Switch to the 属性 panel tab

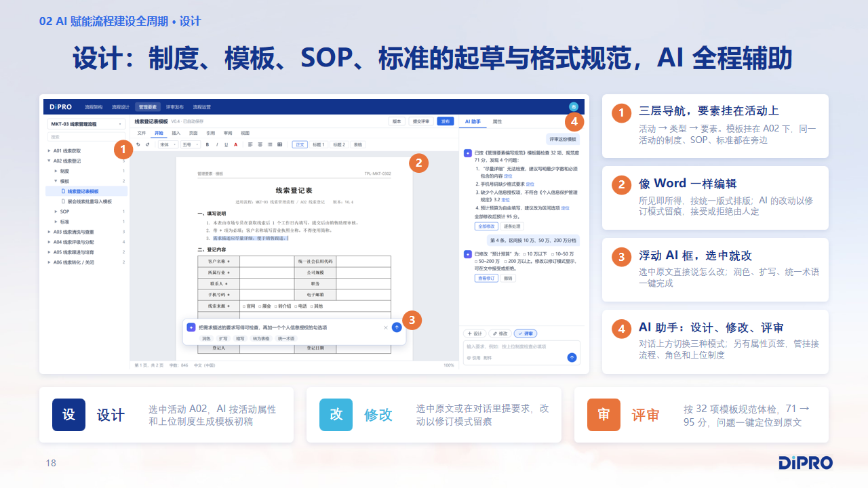coord(497,121)
